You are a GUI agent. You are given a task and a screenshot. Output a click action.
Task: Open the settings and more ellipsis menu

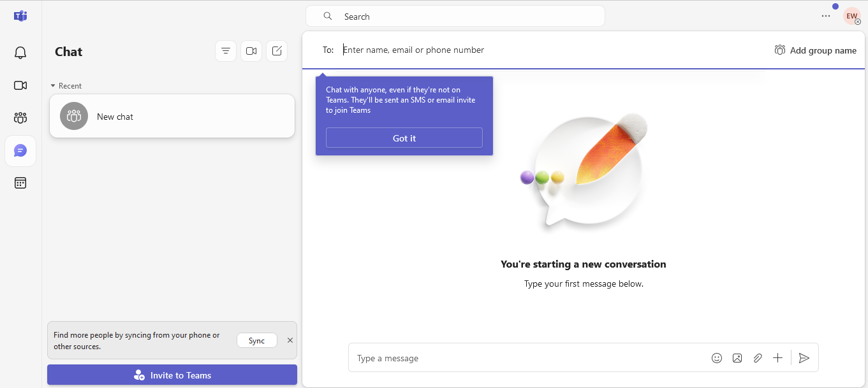pyautogui.click(x=825, y=16)
